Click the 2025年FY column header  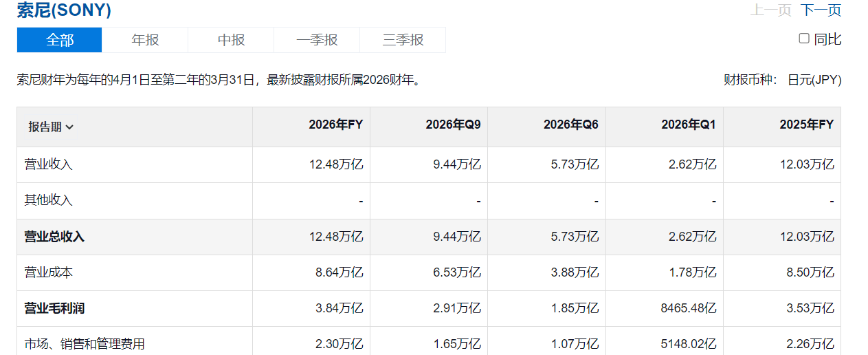coord(782,127)
